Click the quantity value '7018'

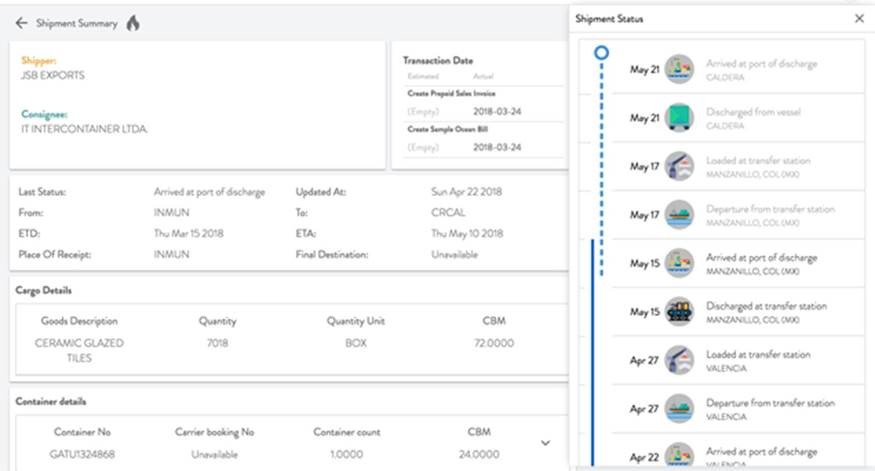click(218, 343)
